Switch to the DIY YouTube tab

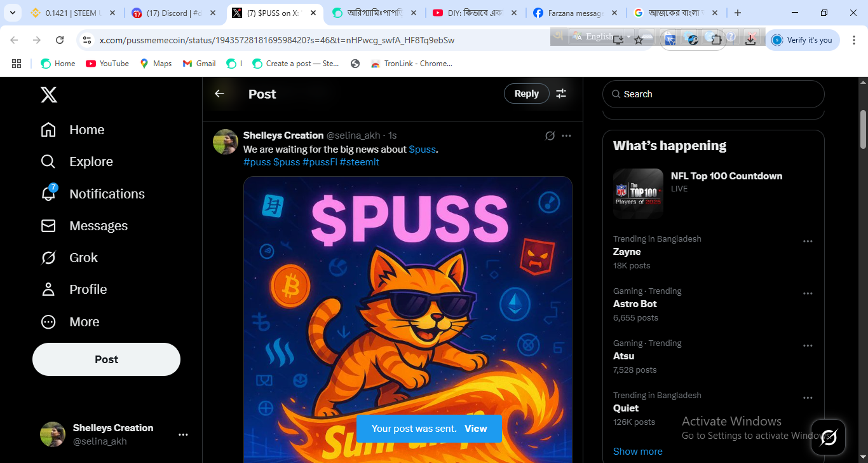click(475, 13)
